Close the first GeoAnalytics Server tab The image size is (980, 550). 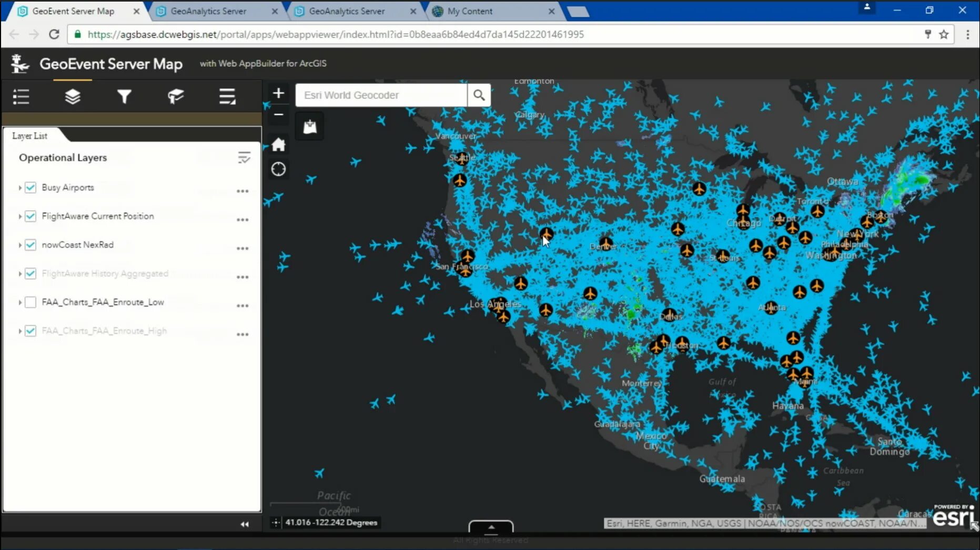point(275,11)
